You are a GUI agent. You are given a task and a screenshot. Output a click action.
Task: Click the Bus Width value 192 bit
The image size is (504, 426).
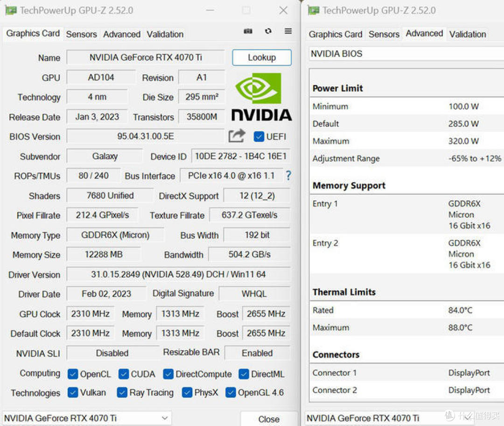click(257, 235)
